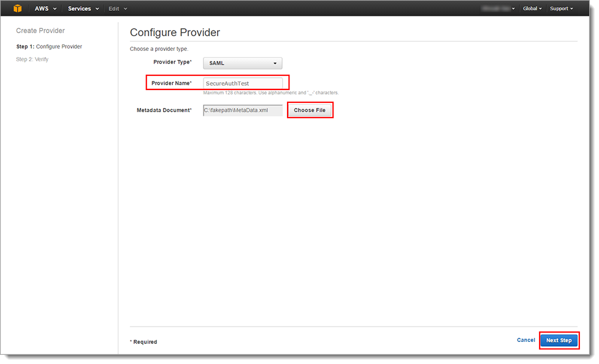This screenshot has height=364, width=599.
Task: Open the AWS menu in top bar
Action: 45,9
